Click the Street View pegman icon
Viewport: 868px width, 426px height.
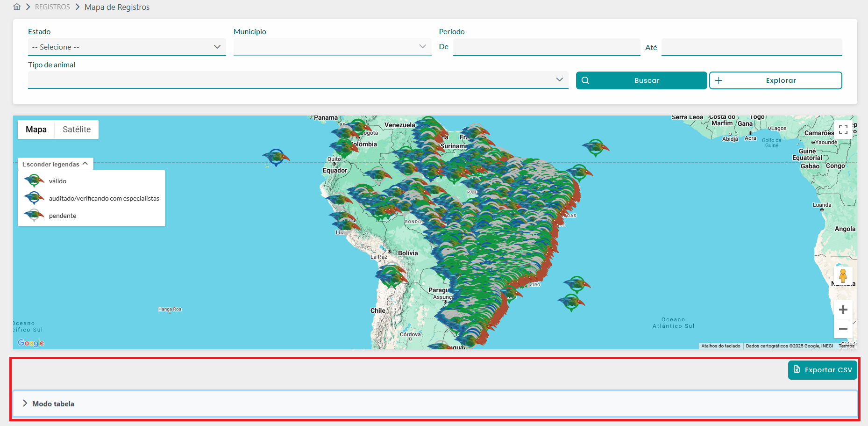pos(843,276)
